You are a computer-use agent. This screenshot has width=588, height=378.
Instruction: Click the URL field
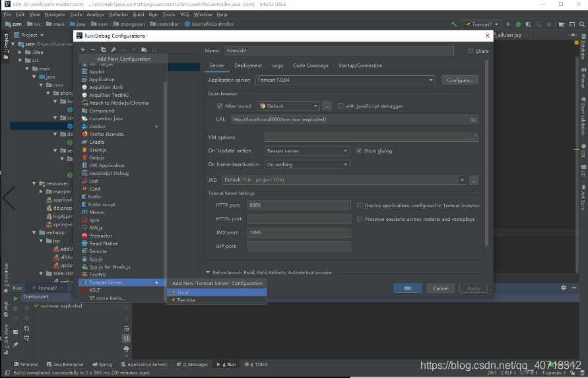pos(354,119)
